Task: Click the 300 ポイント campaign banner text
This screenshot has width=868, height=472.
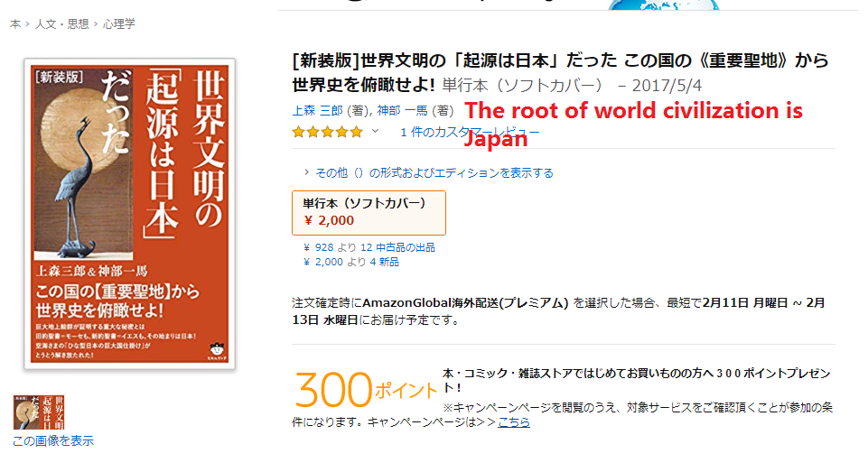Action: pyautogui.click(x=366, y=390)
